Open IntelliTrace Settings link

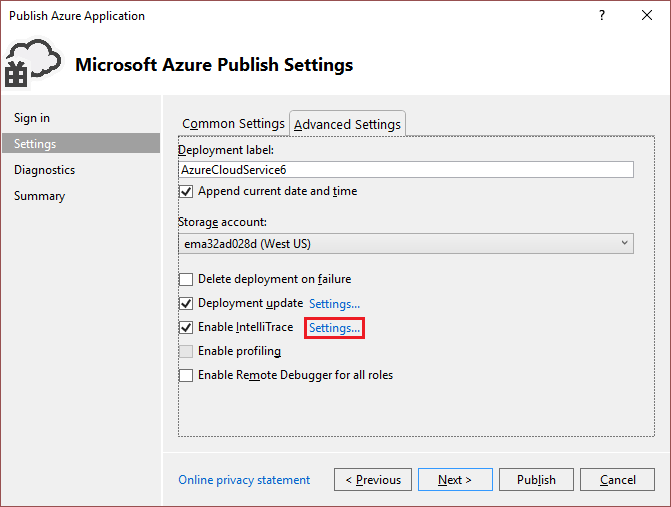334,328
